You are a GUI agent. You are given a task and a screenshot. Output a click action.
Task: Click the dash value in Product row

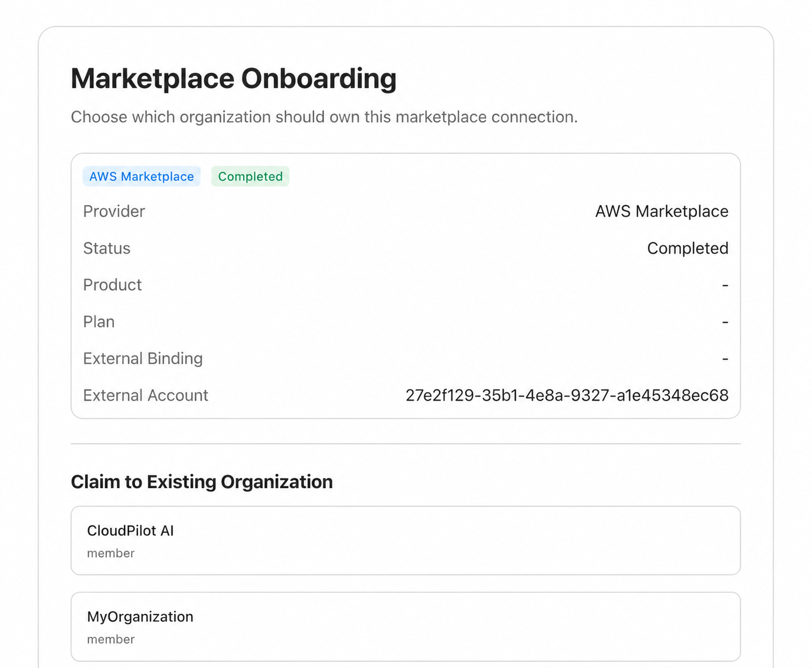tap(725, 286)
